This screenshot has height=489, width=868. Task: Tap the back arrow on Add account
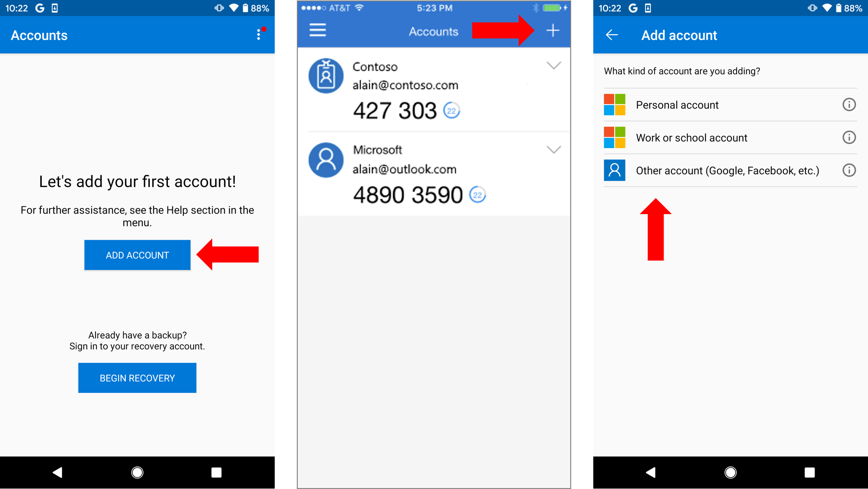pyautogui.click(x=611, y=35)
